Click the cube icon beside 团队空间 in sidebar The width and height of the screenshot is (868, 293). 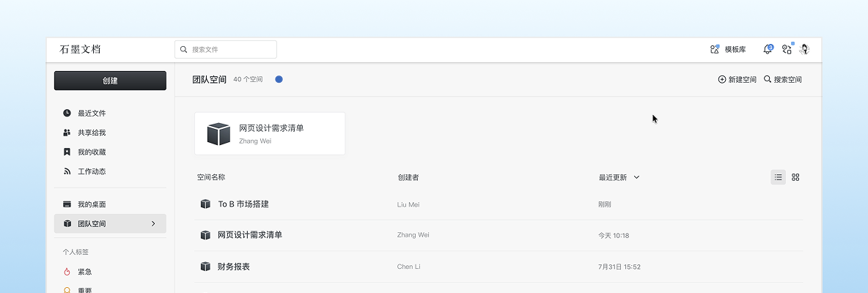(x=67, y=224)
